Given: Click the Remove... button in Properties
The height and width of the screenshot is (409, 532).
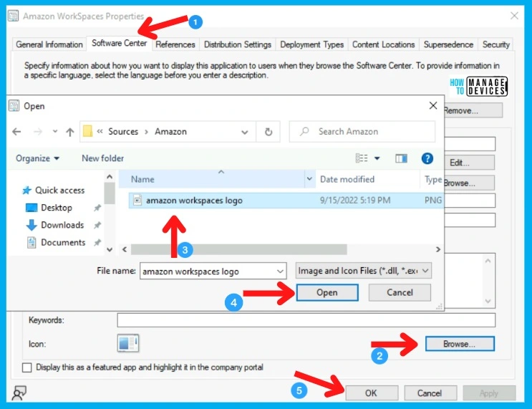Looking at the screenshot, I should pos(473,110).
